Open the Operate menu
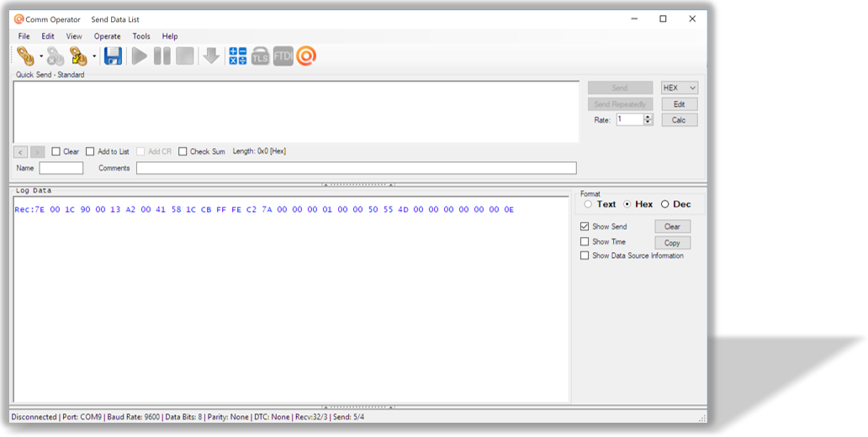The height and width of the screenshot is (437, 868). point(108,36)
